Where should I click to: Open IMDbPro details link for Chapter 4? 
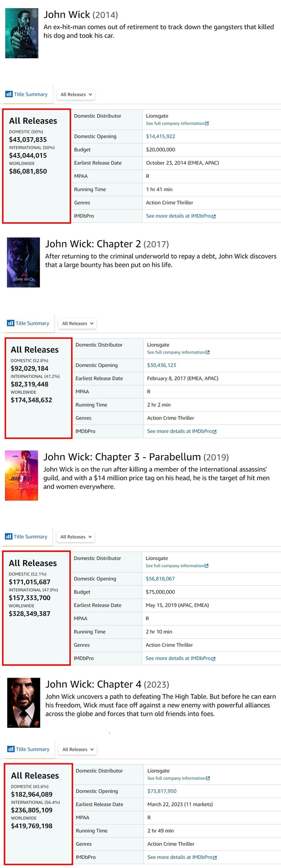(x=182, y=857)
